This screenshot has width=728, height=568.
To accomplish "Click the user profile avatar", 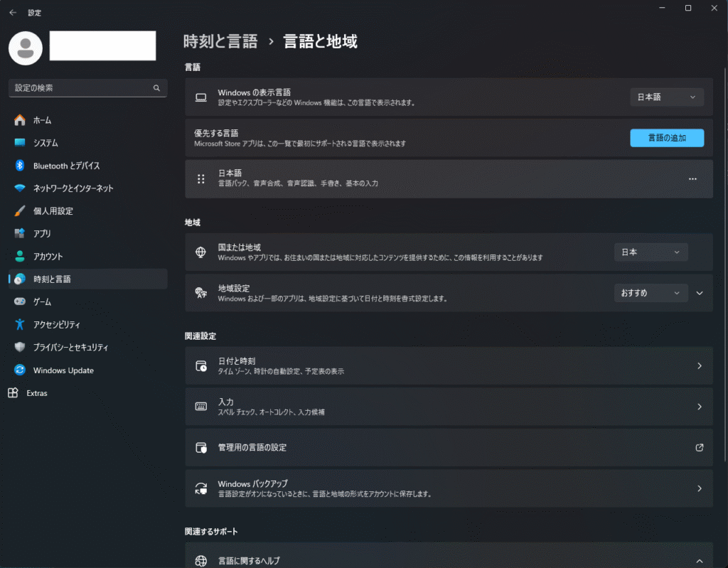I will (x=26, y=47).
